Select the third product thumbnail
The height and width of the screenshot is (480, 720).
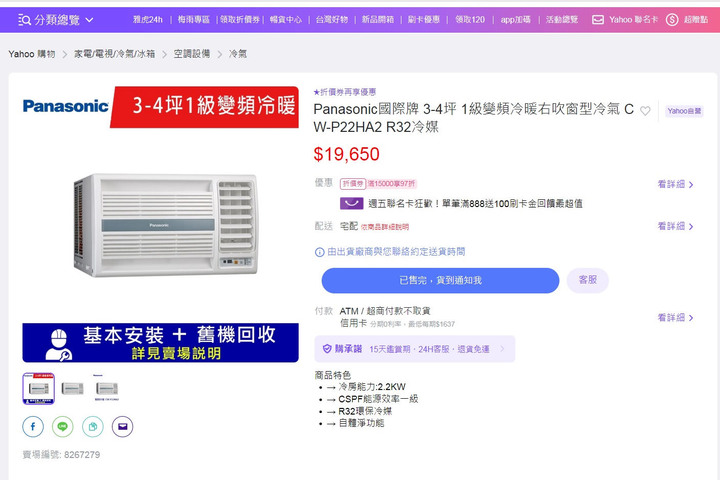click(107, 389)
